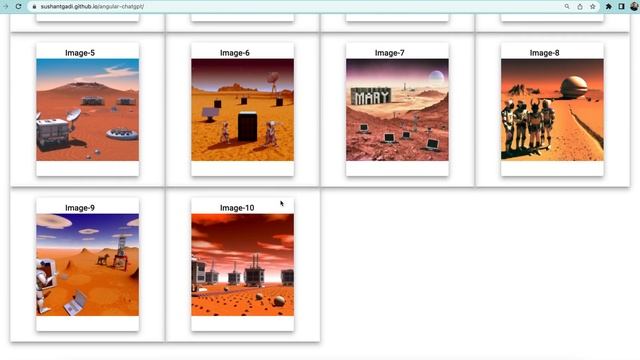Click the lock icon beside the URL
This screenshot has height=360, width=640.
[34, 7]
